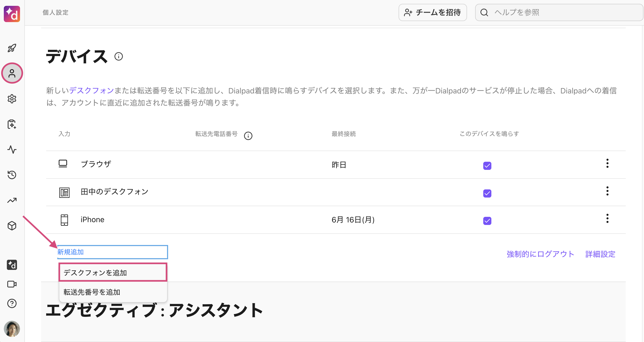The image size is (644, 342).
Task: Click the rocket icon in sidebar
Action: [12, 48]
